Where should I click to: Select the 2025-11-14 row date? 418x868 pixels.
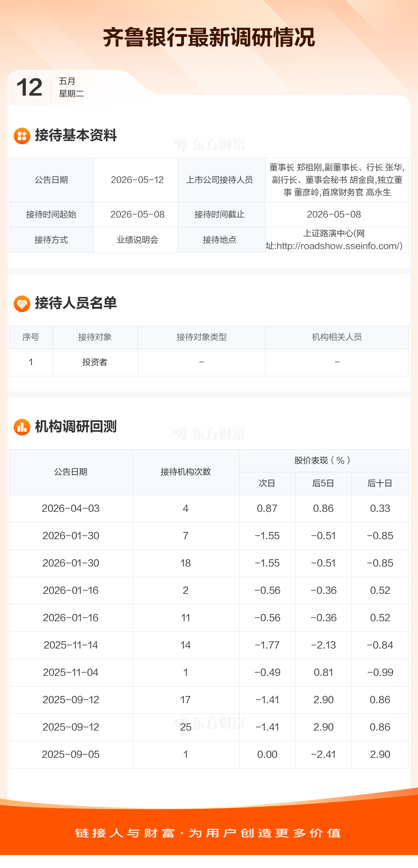[71, 645]
